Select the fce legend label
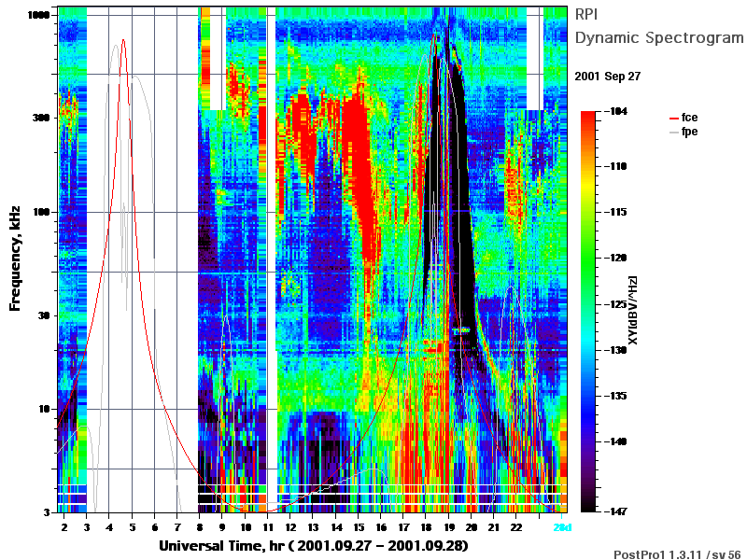 (x=689, y=118)
